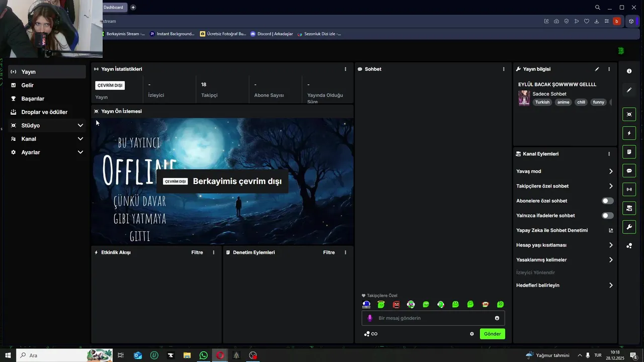
Task: Open File Explorer from the taskbar
Action: point(187,355)
